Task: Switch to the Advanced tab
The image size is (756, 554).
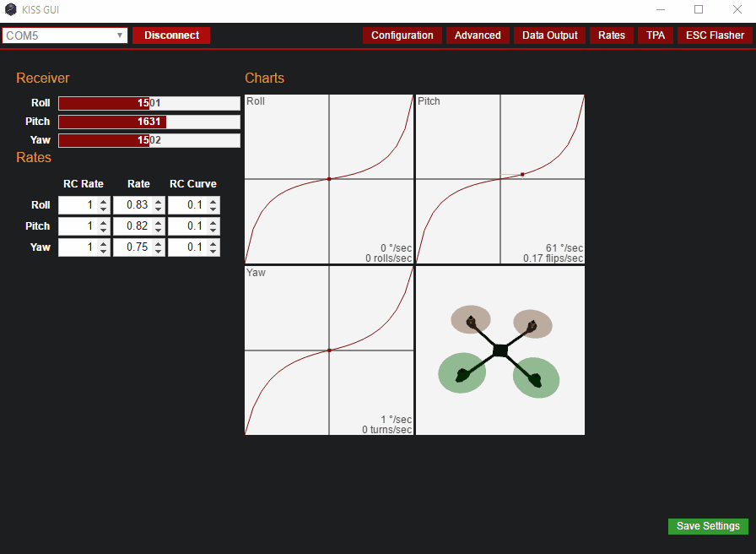Action: [x=478, y=35]
